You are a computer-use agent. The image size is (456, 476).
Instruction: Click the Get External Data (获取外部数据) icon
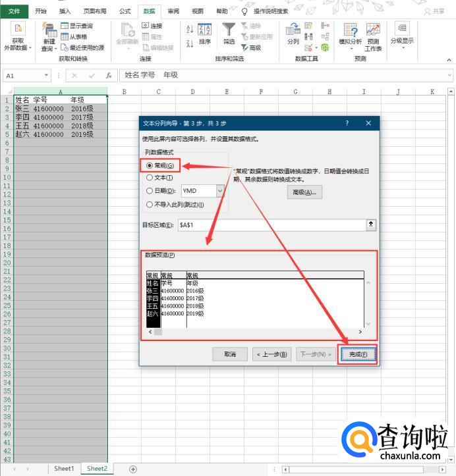18,33
